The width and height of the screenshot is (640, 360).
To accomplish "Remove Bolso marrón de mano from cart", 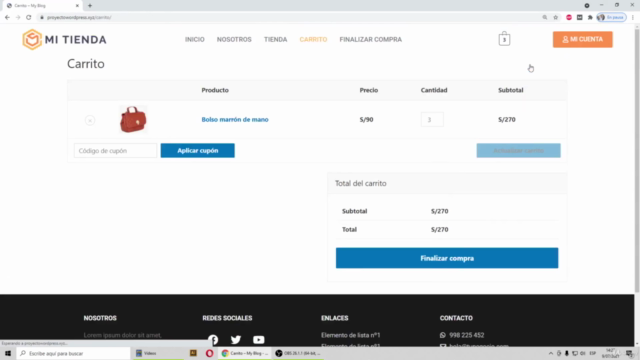I will click(90, 120).
